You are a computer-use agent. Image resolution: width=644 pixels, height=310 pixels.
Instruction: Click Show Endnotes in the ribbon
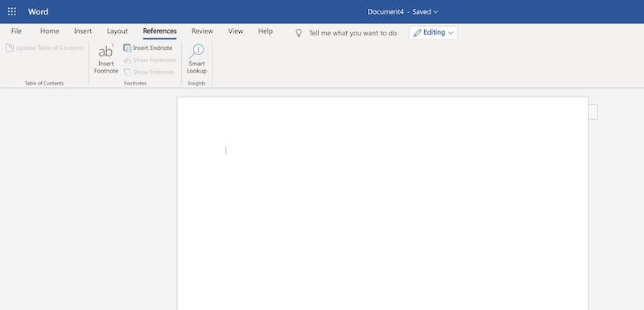point(149,72)
